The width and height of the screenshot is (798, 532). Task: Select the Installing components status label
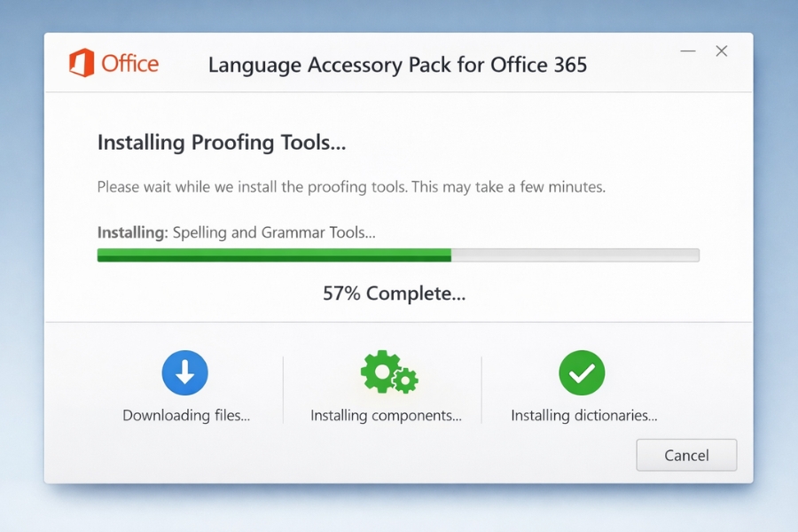click(x=387, y=415)
